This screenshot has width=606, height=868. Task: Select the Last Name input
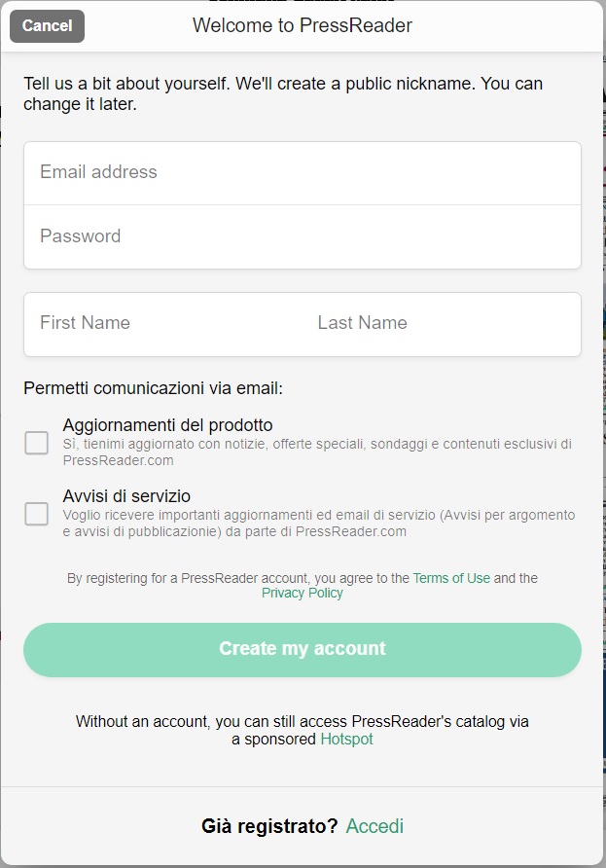click(441, 323)
